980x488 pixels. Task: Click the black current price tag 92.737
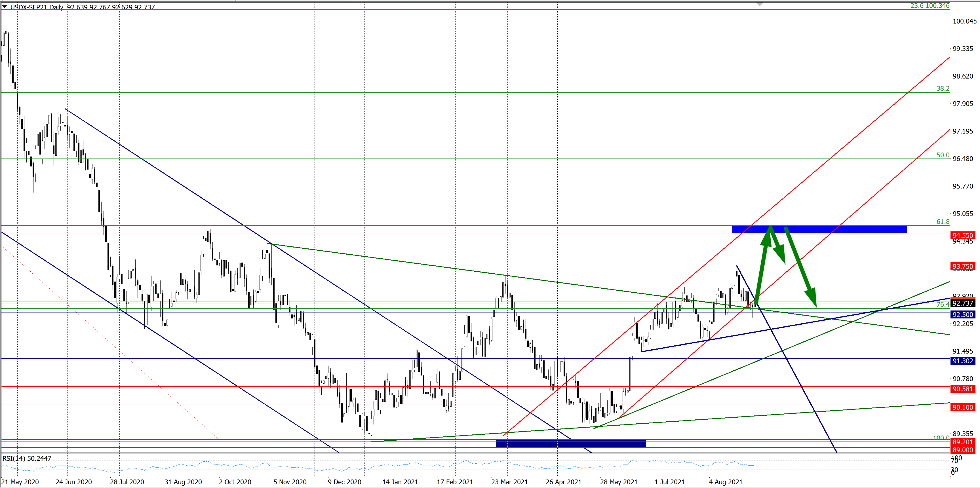tap(962, 303)
